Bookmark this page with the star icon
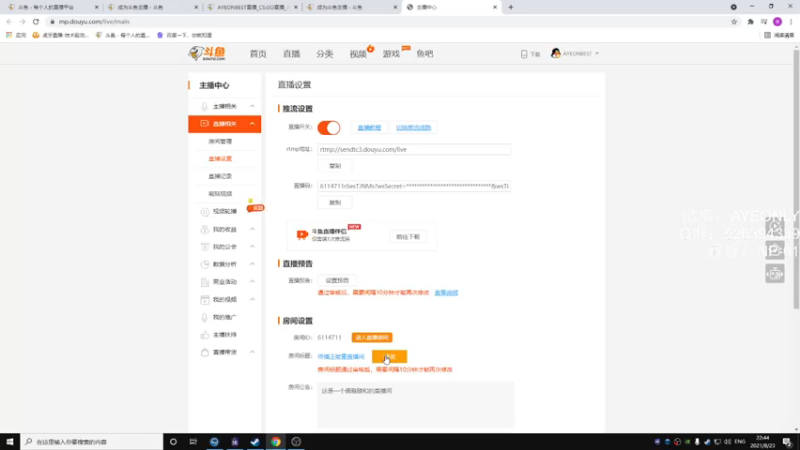The image size is (800, 450). (x=734, y=21)
